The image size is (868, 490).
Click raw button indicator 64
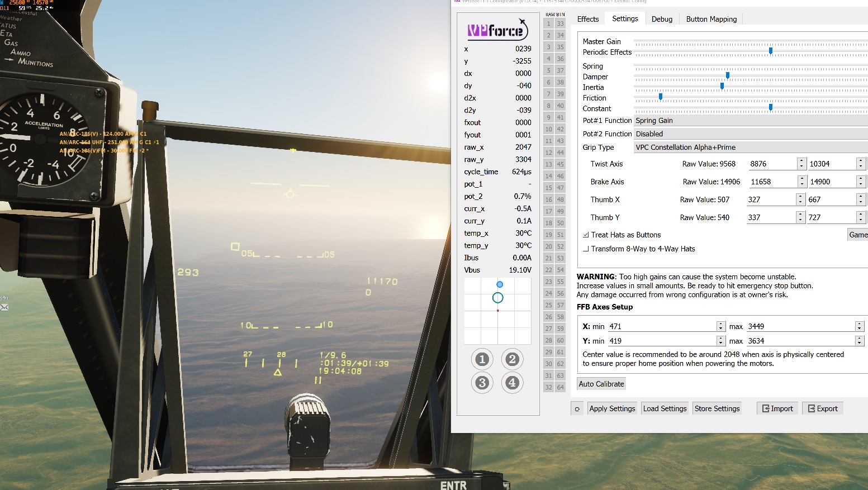(560, 387)
